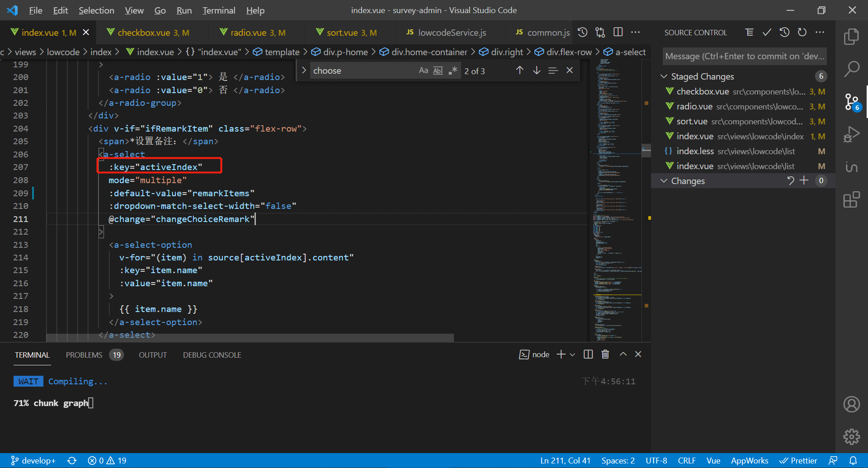Toggle Match Case in find widget

(x=423, y=71)
